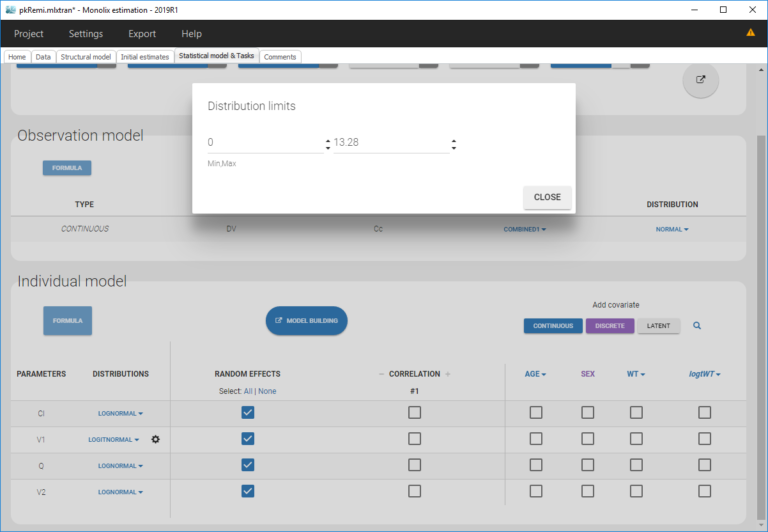The image size is (768, 532).
Task: Switch to the Initial estimates tab
Action: pos(145,57)
